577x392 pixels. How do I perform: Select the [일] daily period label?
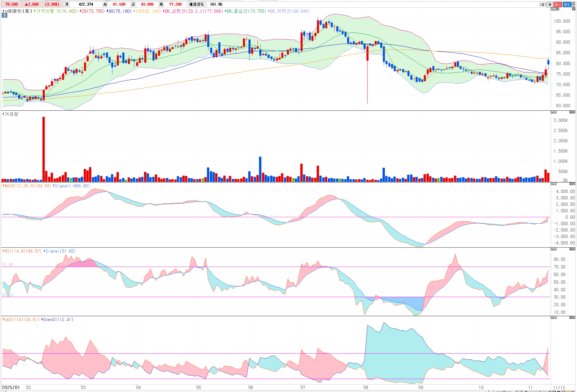tap(543, 4)
